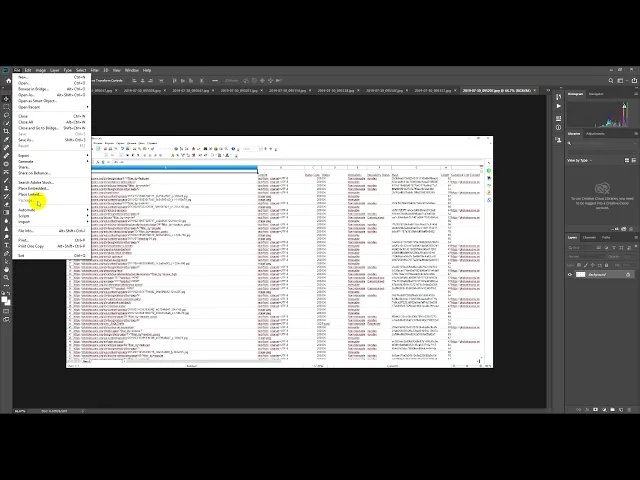
Task: Choose File Info from File menu
Action: pos(52,231)
